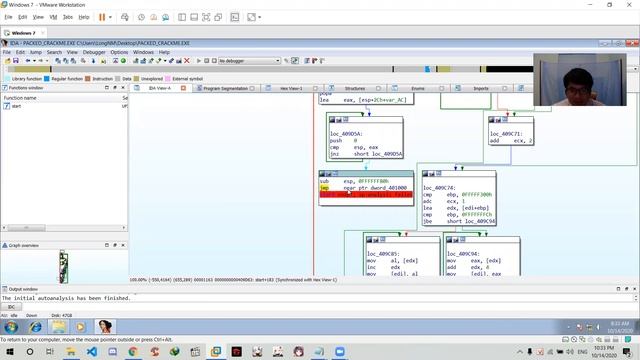Click the stretch guest display icon
640x360 pixels.
click(251, 17)
